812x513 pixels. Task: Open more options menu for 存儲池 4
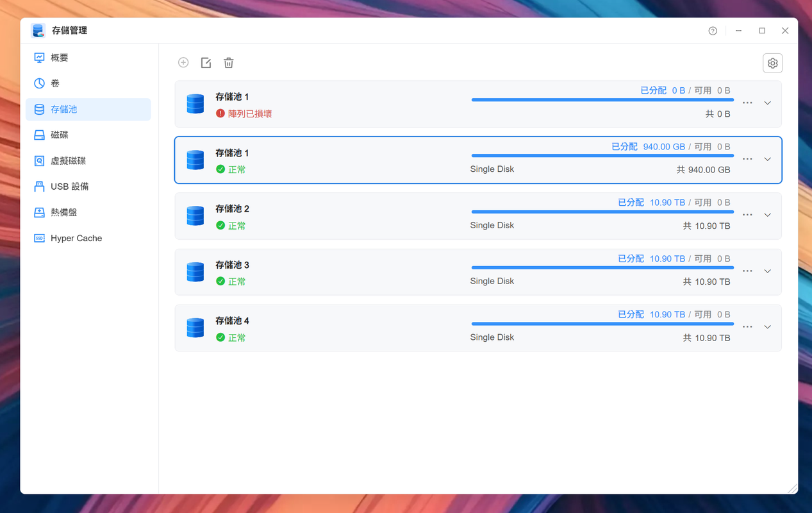pos(747,327)
